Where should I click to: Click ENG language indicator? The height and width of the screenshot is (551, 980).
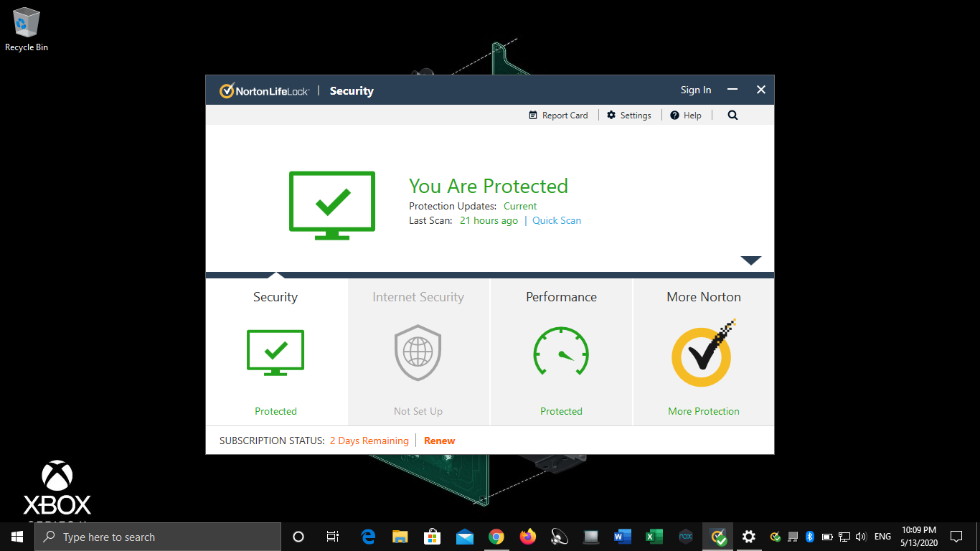click(x=883, y=537)
